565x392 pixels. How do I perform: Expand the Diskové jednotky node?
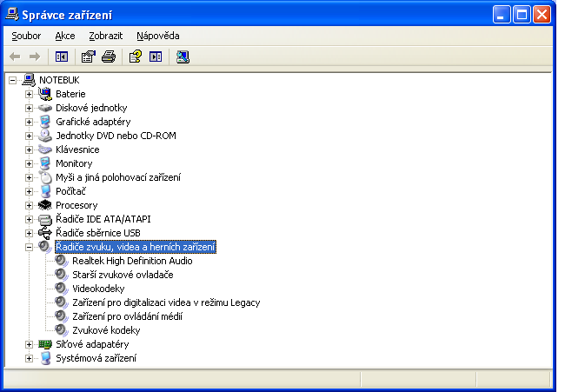click(x=29, y=108)
